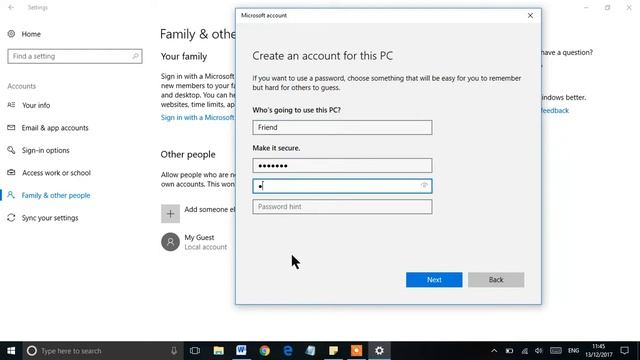Click the Back button in account dialog
This screenshot has height=360, width=640.
pos(496,280)
